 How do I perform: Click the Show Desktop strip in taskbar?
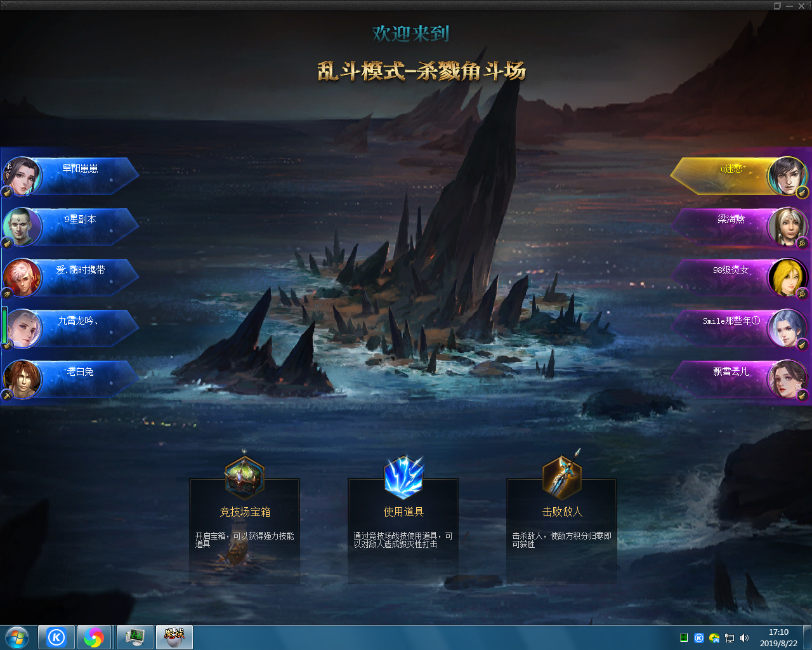click(x=808, y=637)
